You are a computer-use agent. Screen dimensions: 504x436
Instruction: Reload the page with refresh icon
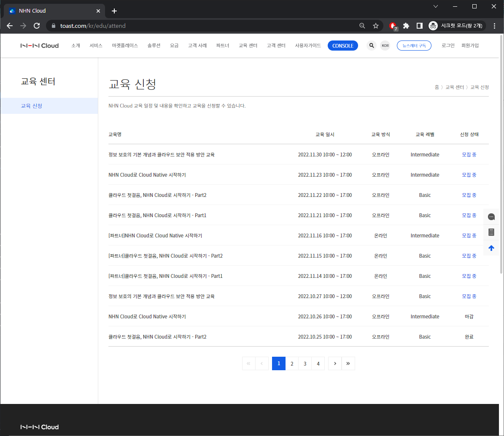(x=37, y=26)
